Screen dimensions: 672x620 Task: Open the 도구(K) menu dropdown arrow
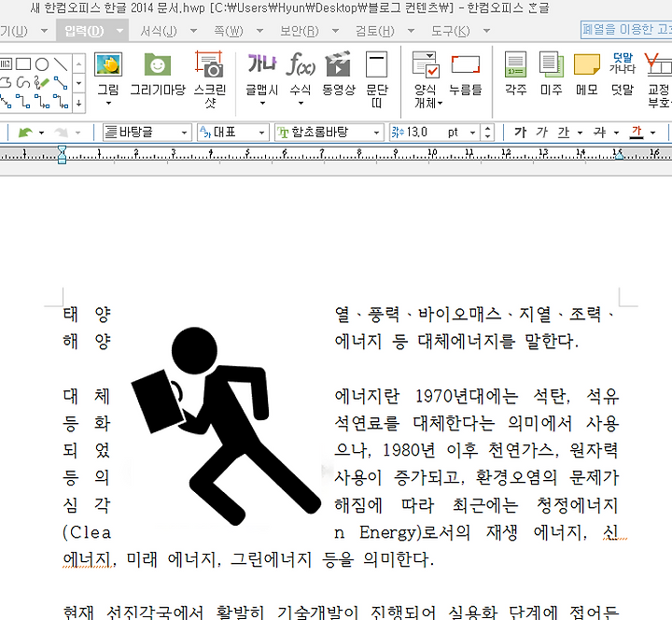[x=486, y=31]
